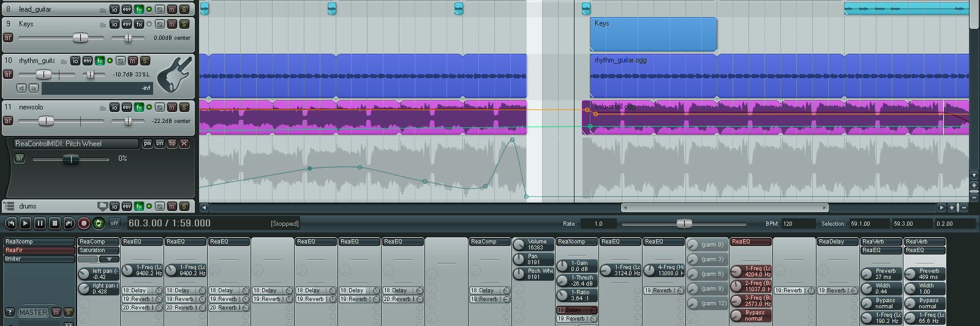Image resolution: width=980 pixels, height=326 pixels.
Task: Solo the MASTER track in the mixer
Action: tap(69, 313)
